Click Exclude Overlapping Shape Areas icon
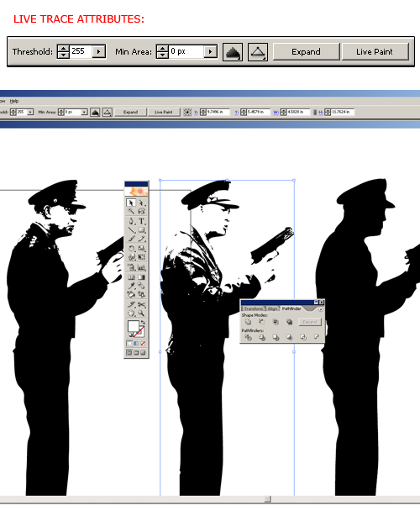This screenshot has height=516, width=420. tap(290, 322)
